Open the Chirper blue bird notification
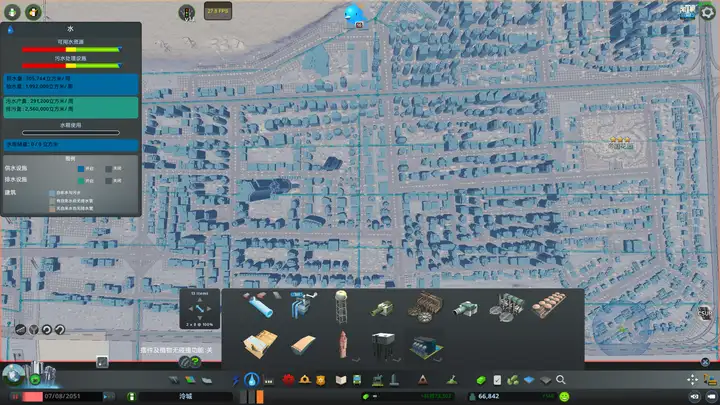 click(x=355, y=15)
